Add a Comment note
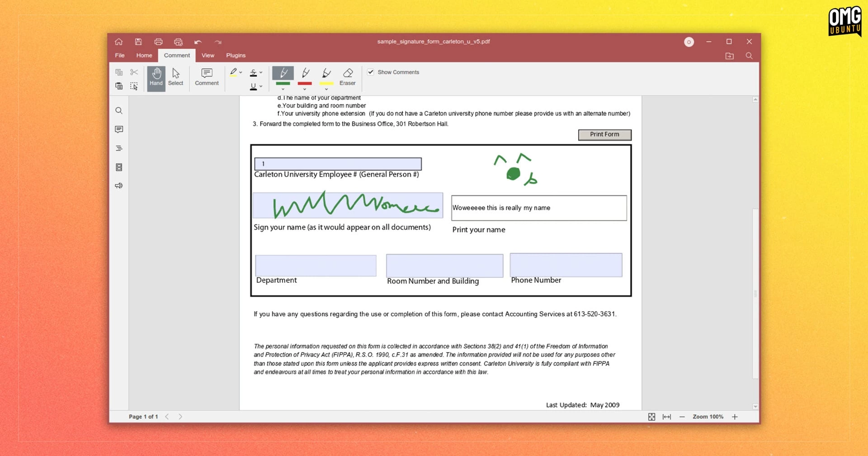868x456 pixels. point(207,77)
